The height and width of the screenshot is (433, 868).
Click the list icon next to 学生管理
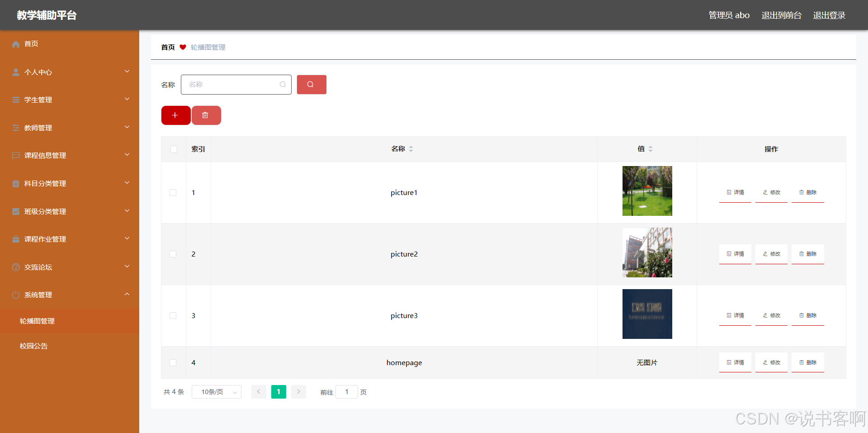coord(16,100)
